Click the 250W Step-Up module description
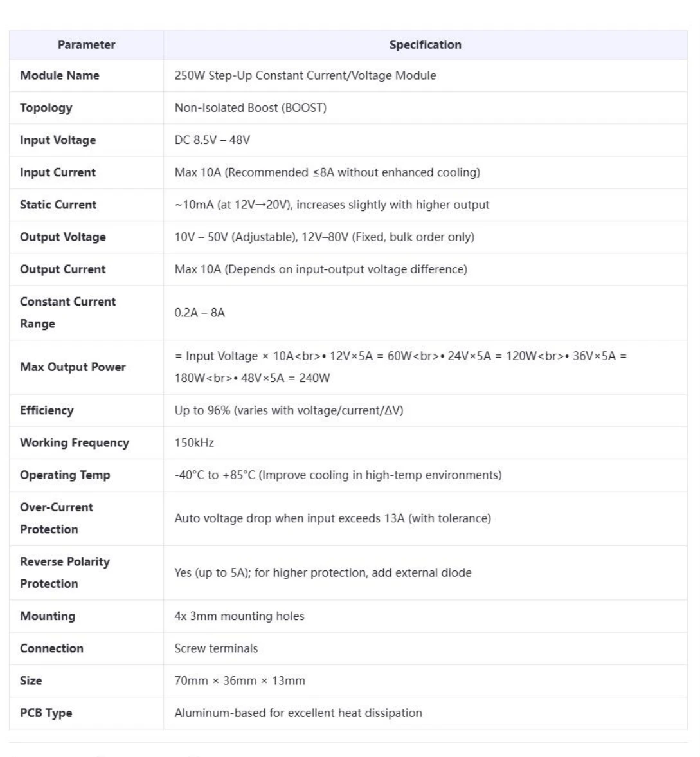The width and height of the screenshot is (700, 757). 305,76
